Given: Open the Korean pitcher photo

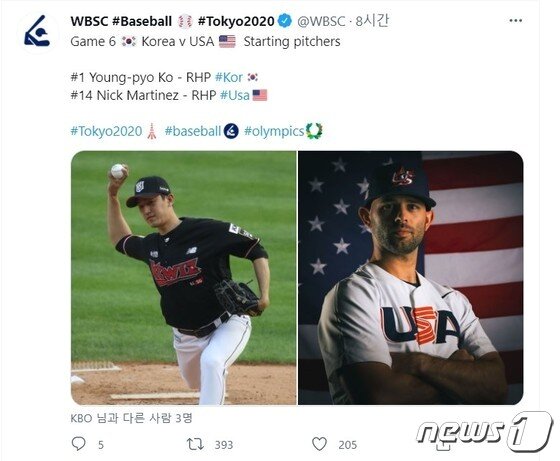Looking at the screenshot, I should point(184,278).
